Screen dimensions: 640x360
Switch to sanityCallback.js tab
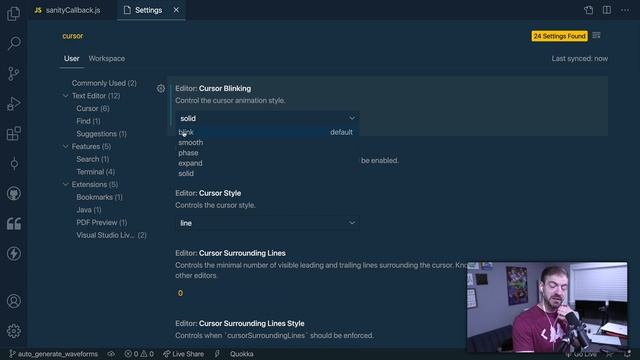tap(68, 10)
